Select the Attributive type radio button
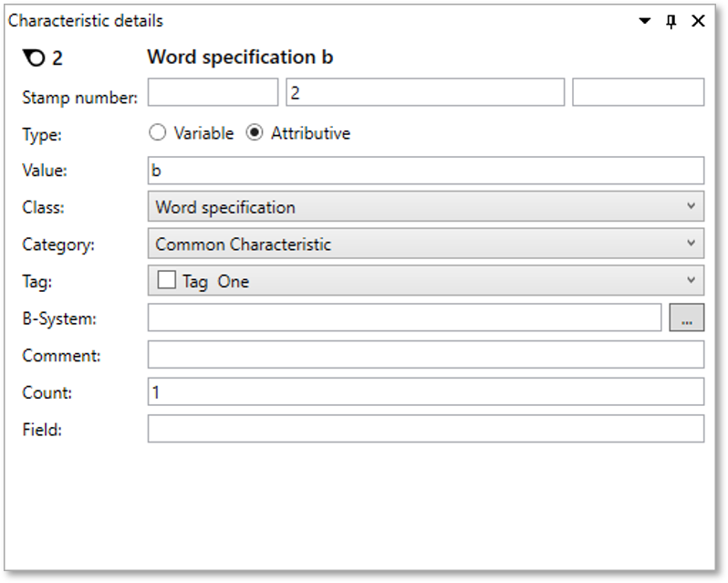 255,133
